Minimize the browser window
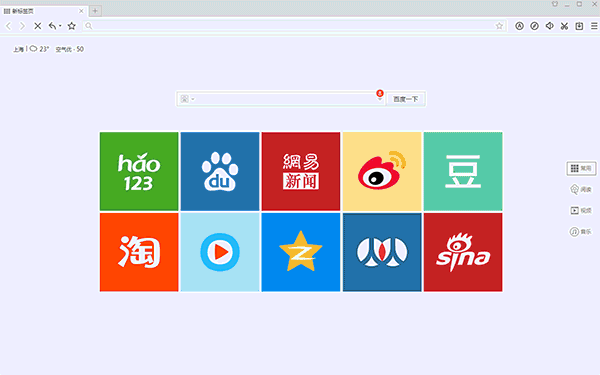 (x=567, y=4)
